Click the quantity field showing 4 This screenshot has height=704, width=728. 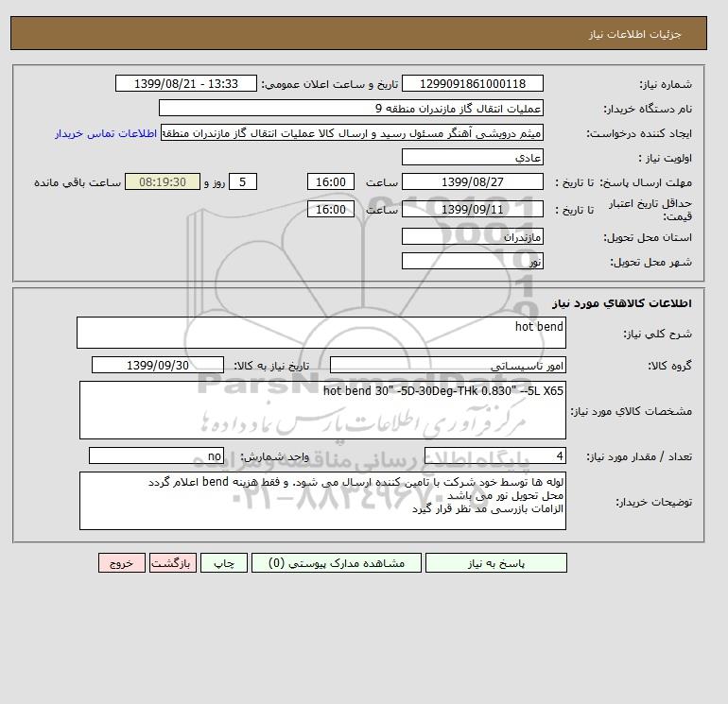click(494, 455)
